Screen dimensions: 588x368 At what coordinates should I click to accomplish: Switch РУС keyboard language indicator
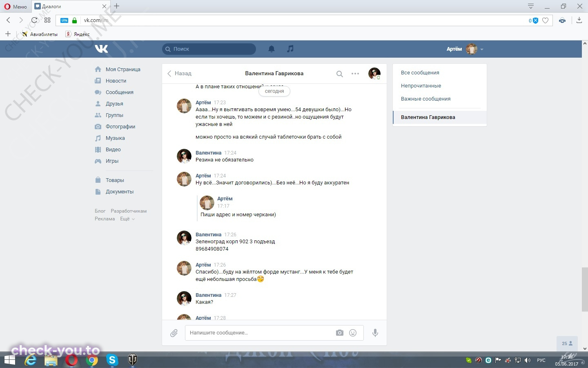tap(541, 360)
